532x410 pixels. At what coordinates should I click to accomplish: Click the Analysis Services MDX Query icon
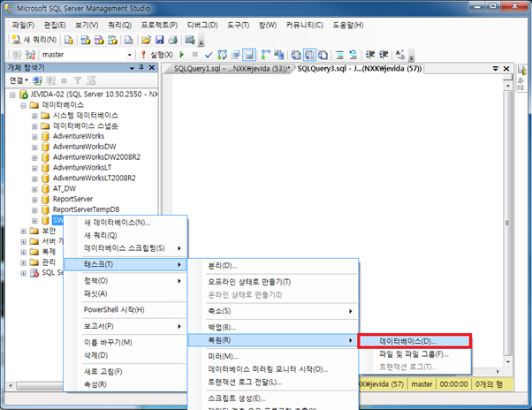(86, 40)
